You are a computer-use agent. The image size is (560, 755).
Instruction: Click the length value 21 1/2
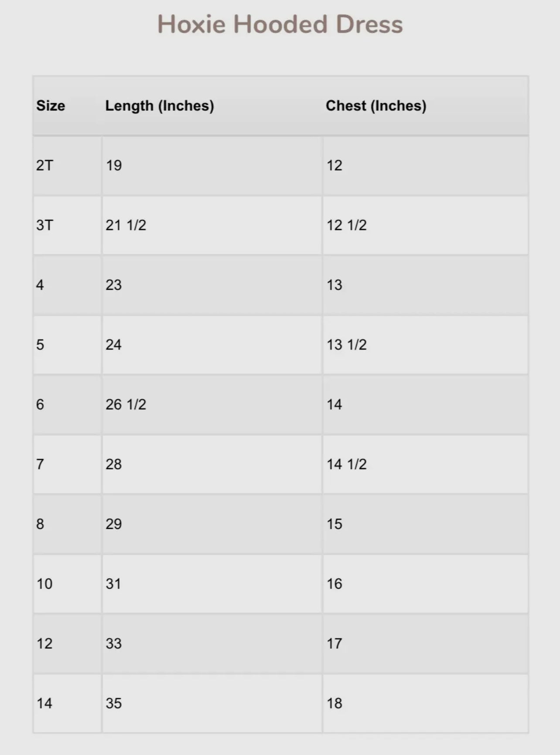pos(126,225)
